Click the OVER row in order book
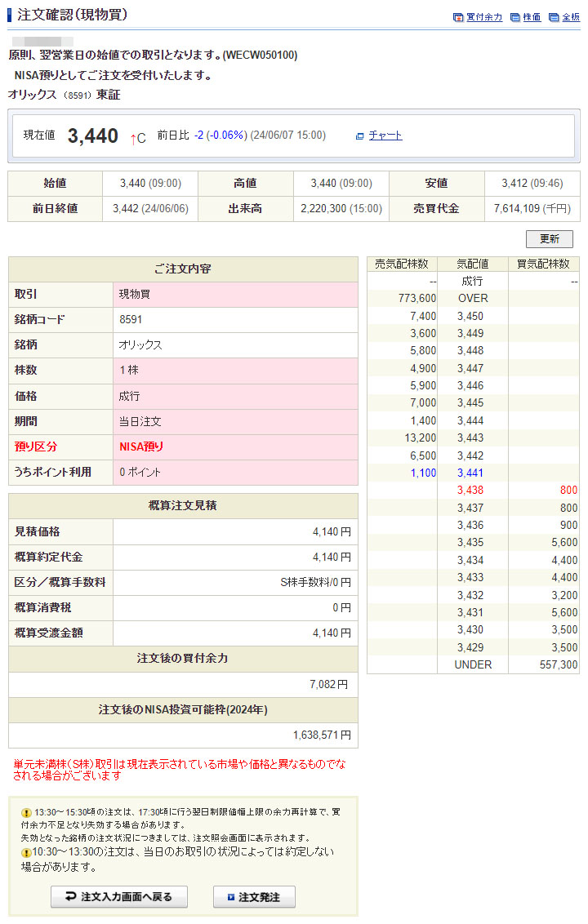This screenshot has width=588, height=924. point(473,298)
